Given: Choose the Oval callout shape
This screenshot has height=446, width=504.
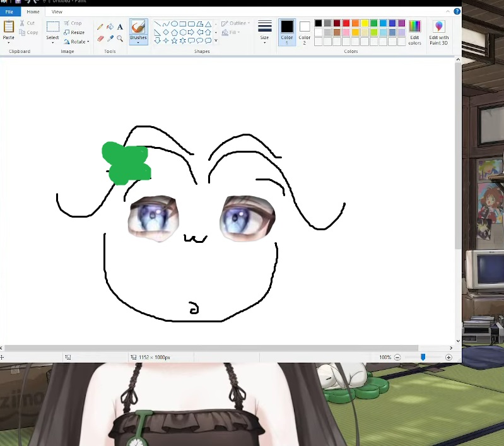Looking at the screenshot, I should tap(199, 40).
